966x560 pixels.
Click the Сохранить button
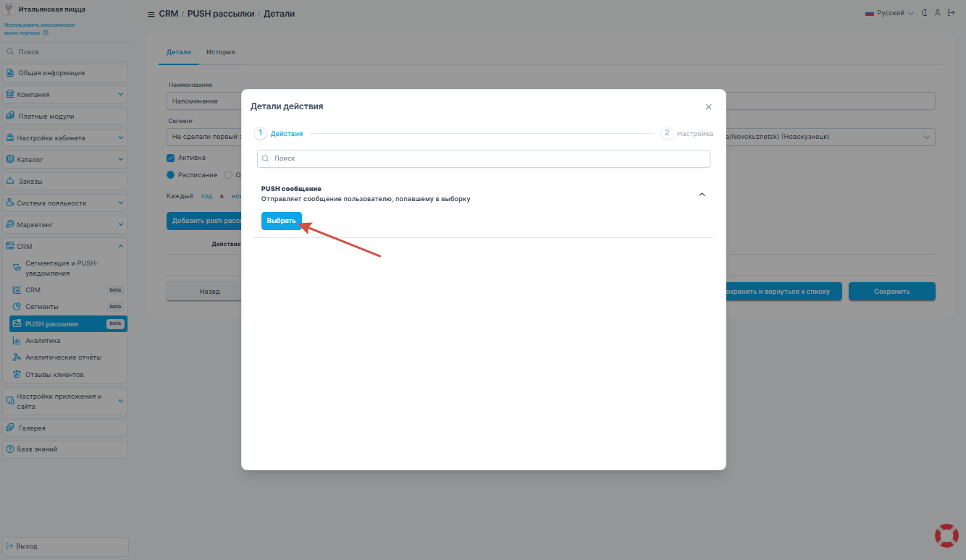[891, 292]
